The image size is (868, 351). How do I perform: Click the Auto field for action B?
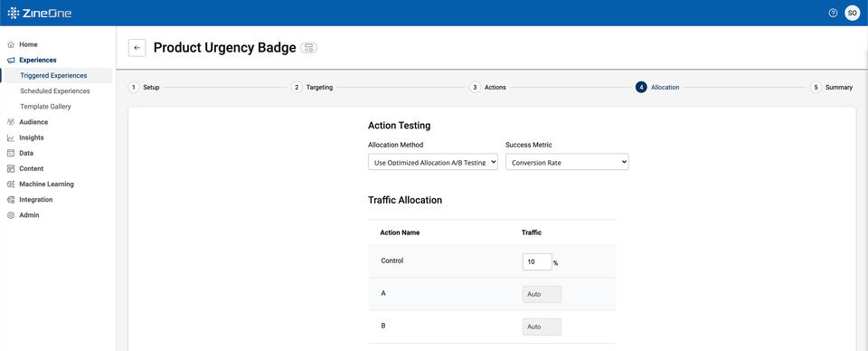coord(542,327)
